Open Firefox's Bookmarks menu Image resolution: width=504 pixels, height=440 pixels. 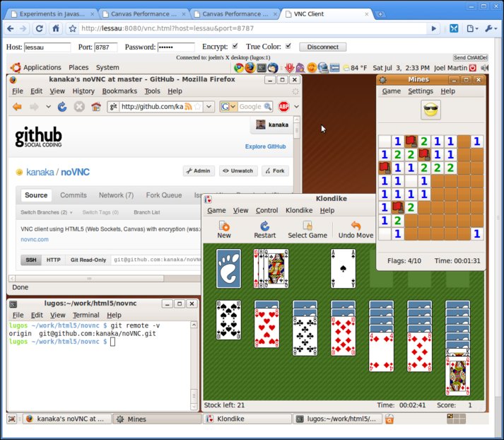pos(119,91)
